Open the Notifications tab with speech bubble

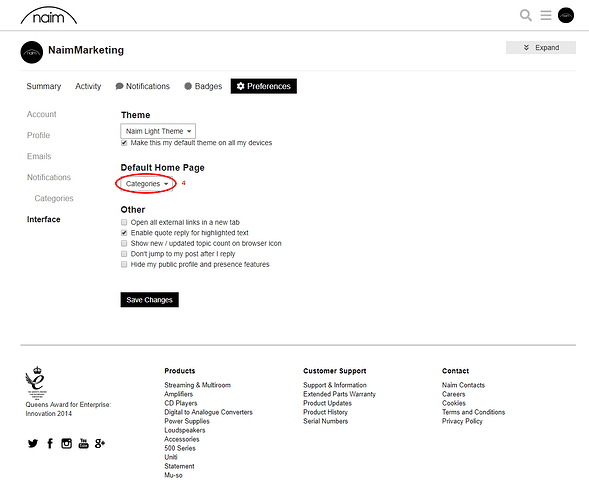click(x=143, y=86)
